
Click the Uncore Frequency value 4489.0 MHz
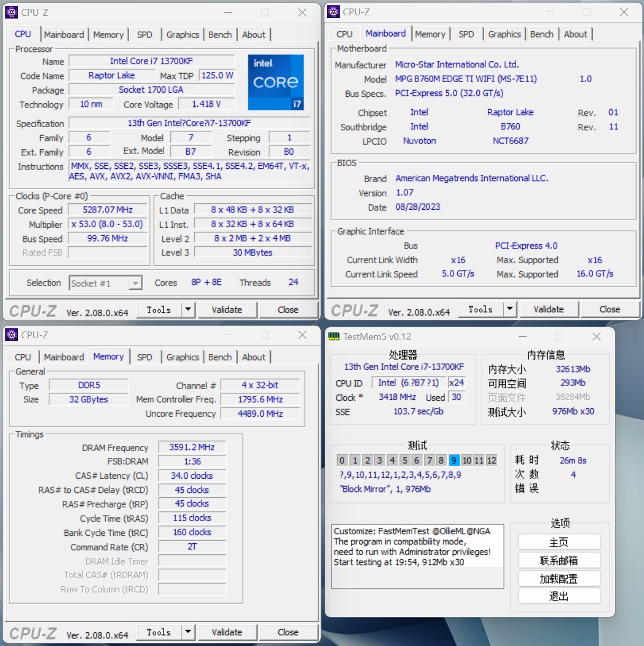pyautogui.click(x=260, y=414)
